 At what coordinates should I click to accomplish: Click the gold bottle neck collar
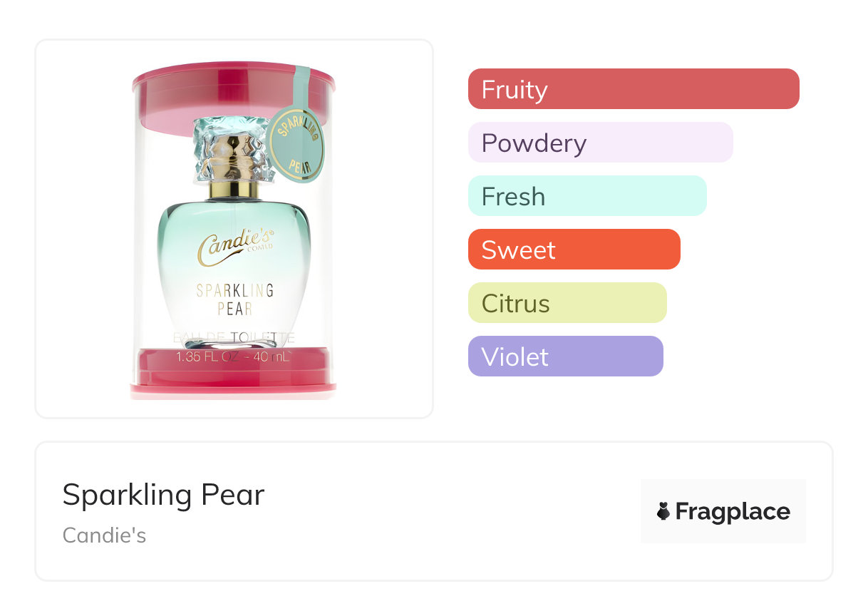tap(234, 189)
